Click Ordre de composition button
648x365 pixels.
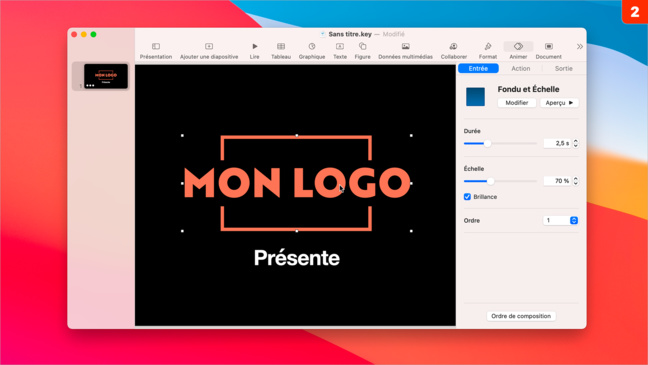pos(521,316)
